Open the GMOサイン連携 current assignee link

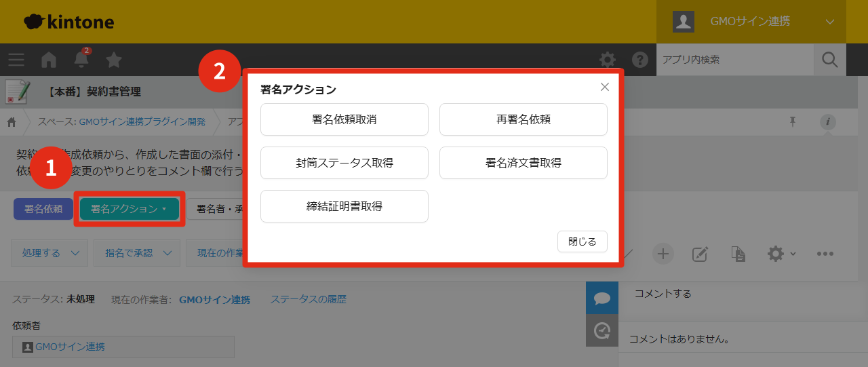coord(214,299)
